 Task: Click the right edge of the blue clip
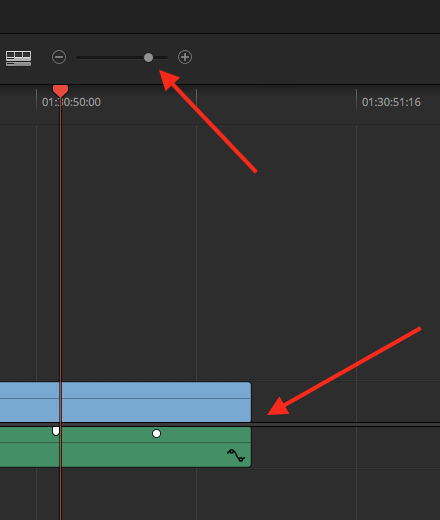tap(250, 402)
